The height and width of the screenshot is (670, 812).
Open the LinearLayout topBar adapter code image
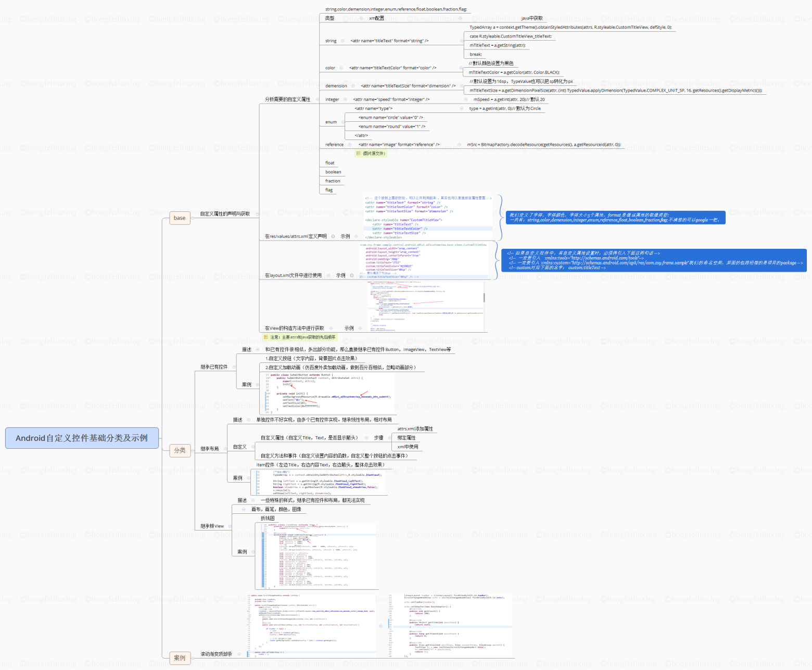(x=450, y=626)
